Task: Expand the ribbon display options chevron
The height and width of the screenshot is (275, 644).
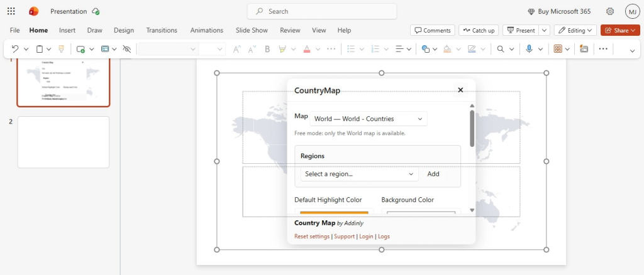Action: pyautogui.click(x=632, y=50)
